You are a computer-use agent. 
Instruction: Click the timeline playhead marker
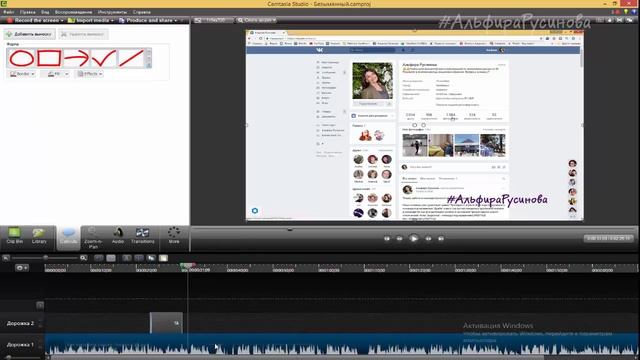click(187, 266)
